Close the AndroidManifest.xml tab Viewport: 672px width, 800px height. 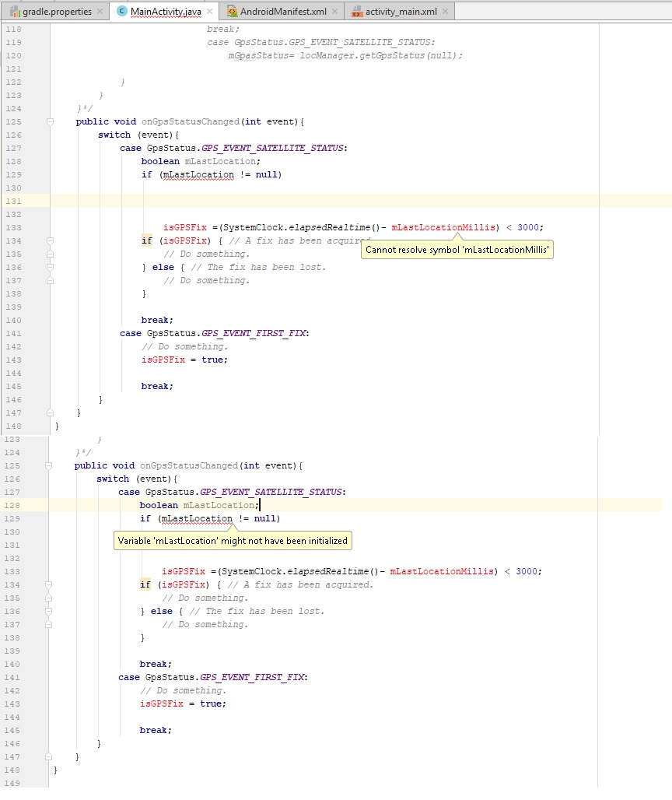[334, 11]
